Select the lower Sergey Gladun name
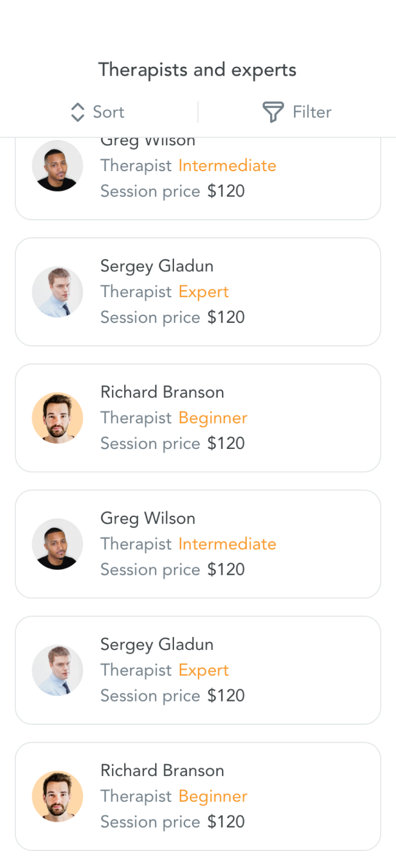Viewport: 396px width, 868px height. (156, 644)
